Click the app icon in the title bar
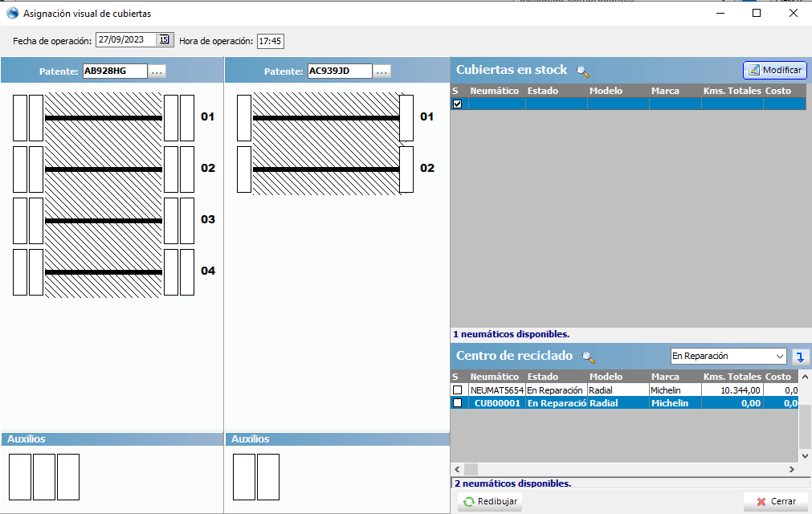Viewport: 812px width, 514px height. (x=12, y=13)
